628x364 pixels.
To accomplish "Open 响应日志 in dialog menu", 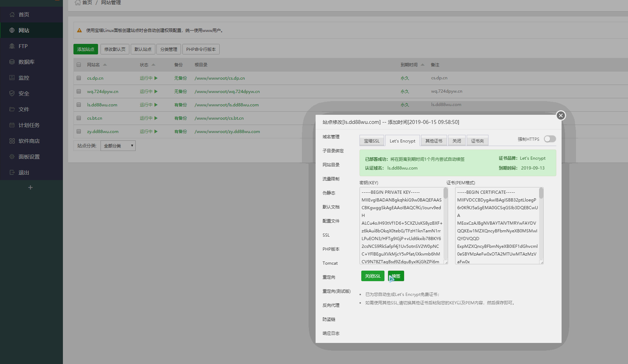I will click(331, 333).
